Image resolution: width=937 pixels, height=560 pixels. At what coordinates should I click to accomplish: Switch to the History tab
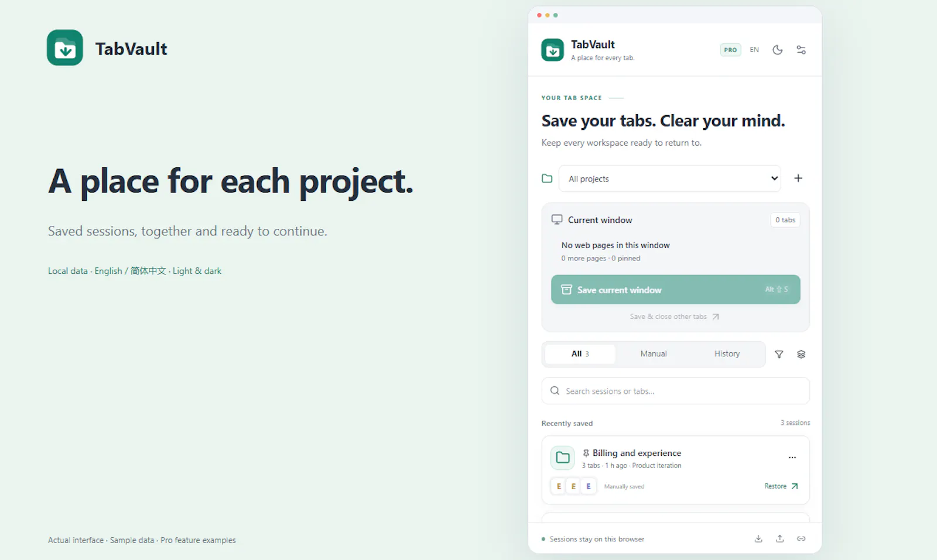pos(727,354)
